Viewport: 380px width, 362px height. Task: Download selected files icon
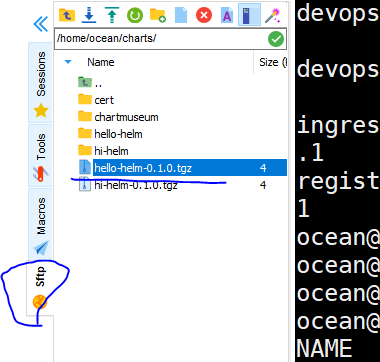[89, 15]
